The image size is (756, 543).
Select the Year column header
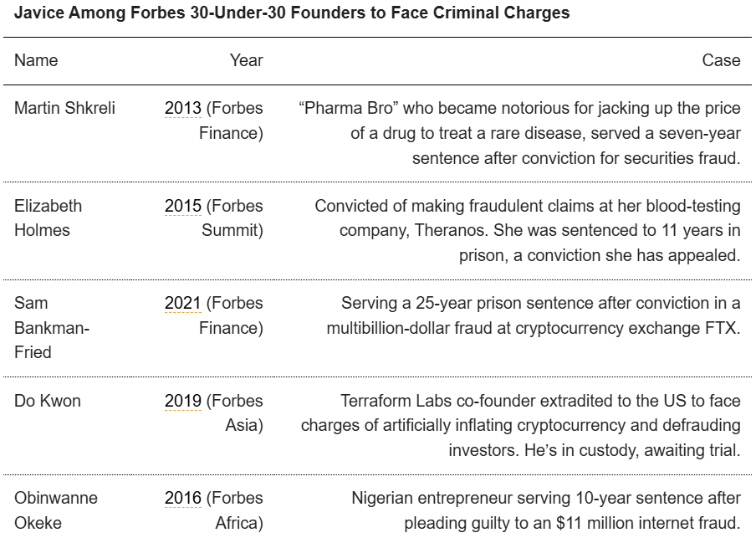click(x=247, y=60)
